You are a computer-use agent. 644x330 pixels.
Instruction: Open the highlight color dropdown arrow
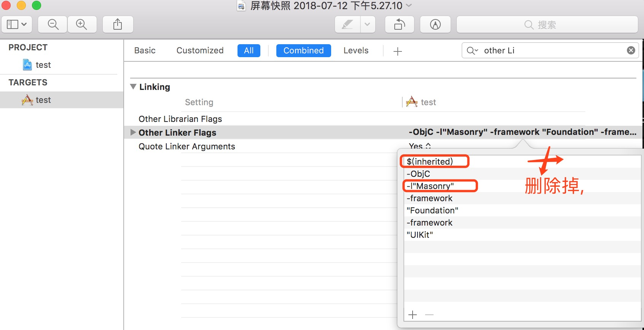point(367,24)
